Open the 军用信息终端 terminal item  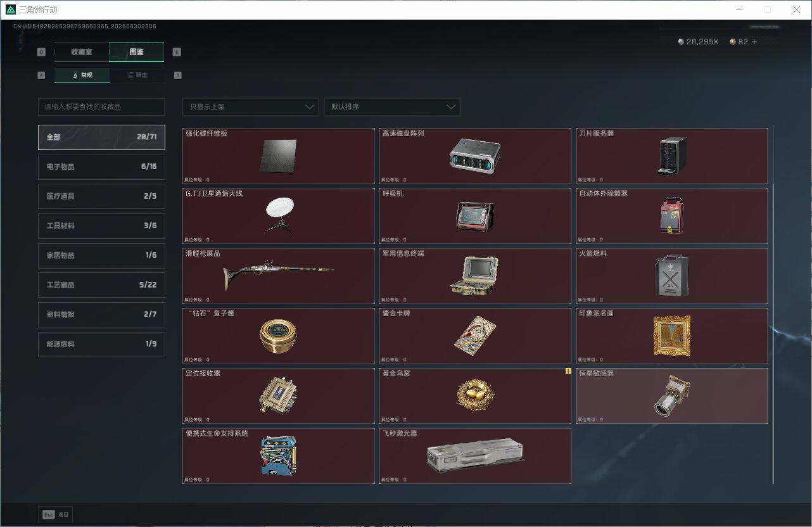pos(475,276)
